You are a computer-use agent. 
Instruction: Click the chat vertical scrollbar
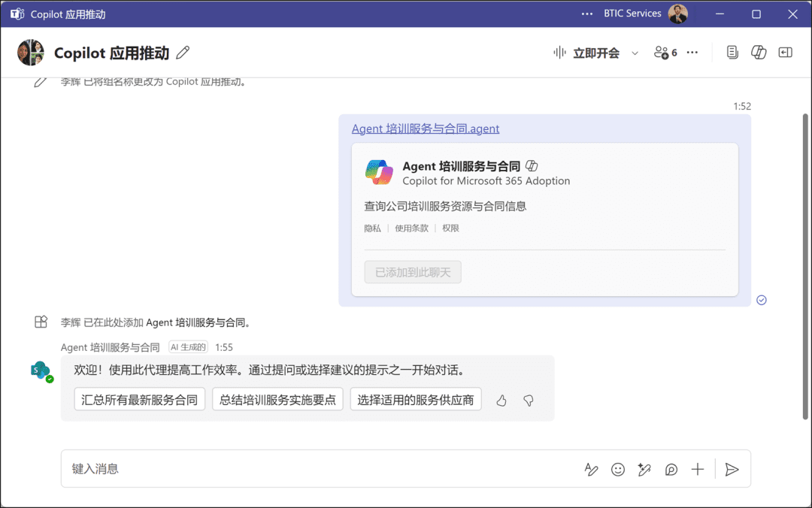pyautogui.click(x=805, y=267)
